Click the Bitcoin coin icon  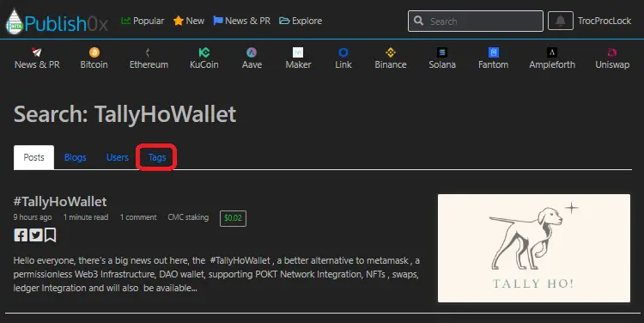tap(94, 52)
